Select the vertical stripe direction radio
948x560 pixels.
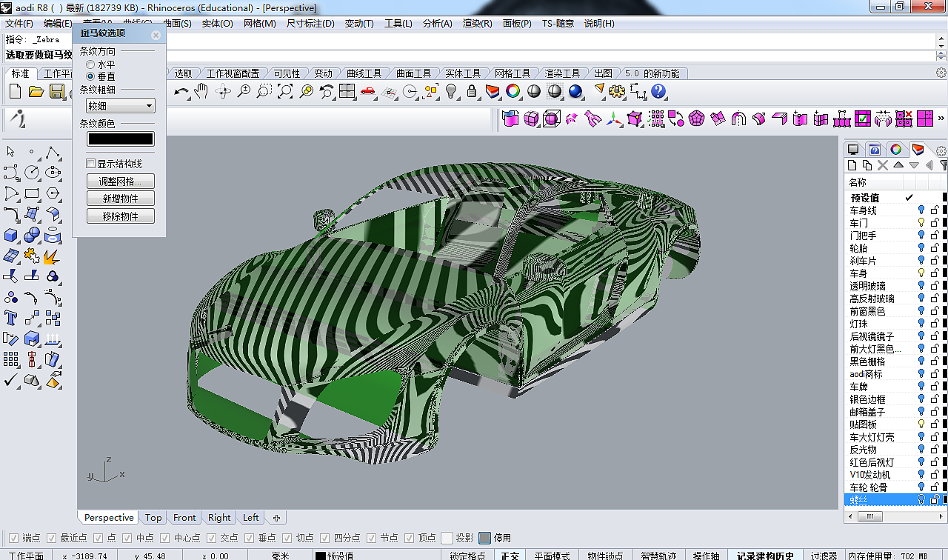90,76
